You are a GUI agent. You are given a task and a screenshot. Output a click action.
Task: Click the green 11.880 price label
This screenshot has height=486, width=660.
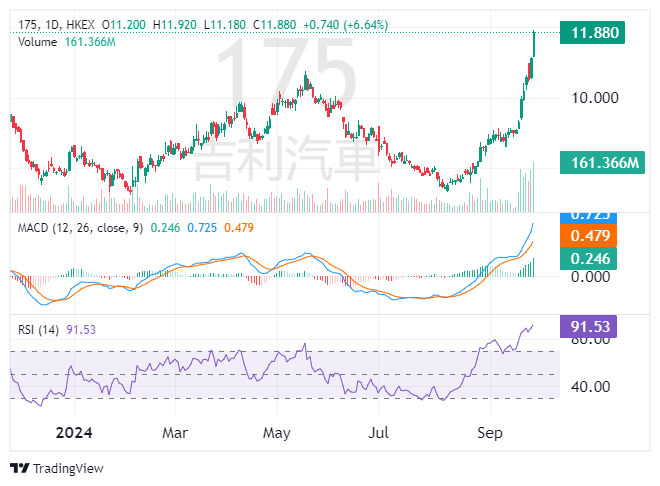tap(592, 33)
